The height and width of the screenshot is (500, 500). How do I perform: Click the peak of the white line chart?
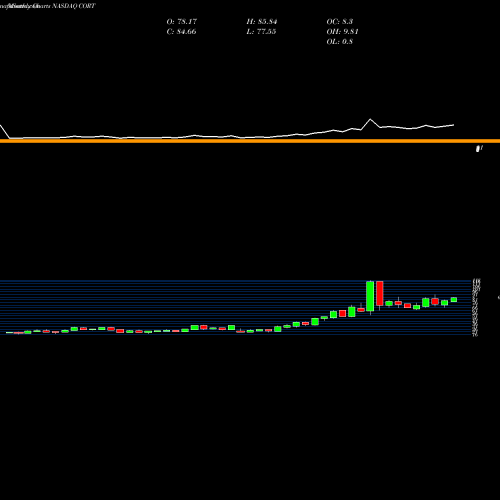(x=370, y=119)
